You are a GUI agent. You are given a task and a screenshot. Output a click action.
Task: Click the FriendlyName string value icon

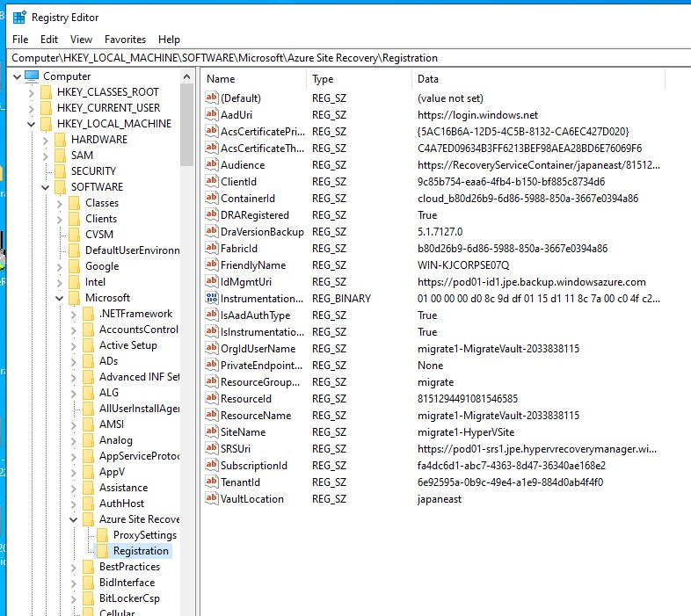tap(212, 265)
